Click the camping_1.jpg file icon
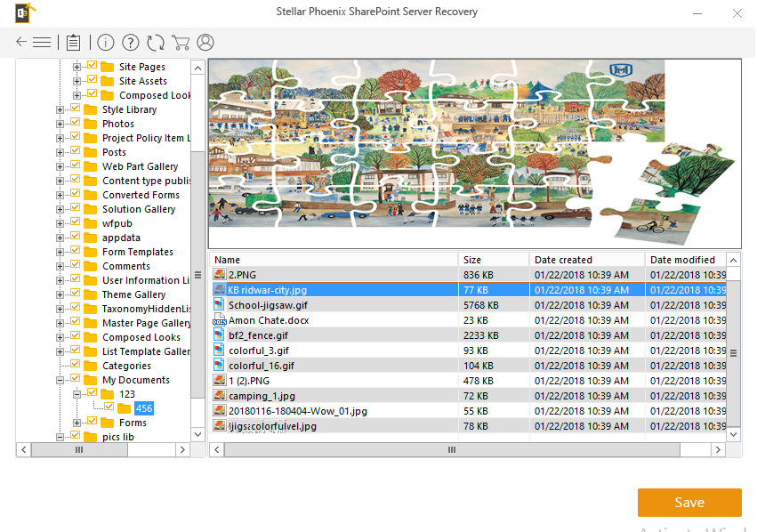The width and height of the screenshot is (757, 532). tap(219, 395)
